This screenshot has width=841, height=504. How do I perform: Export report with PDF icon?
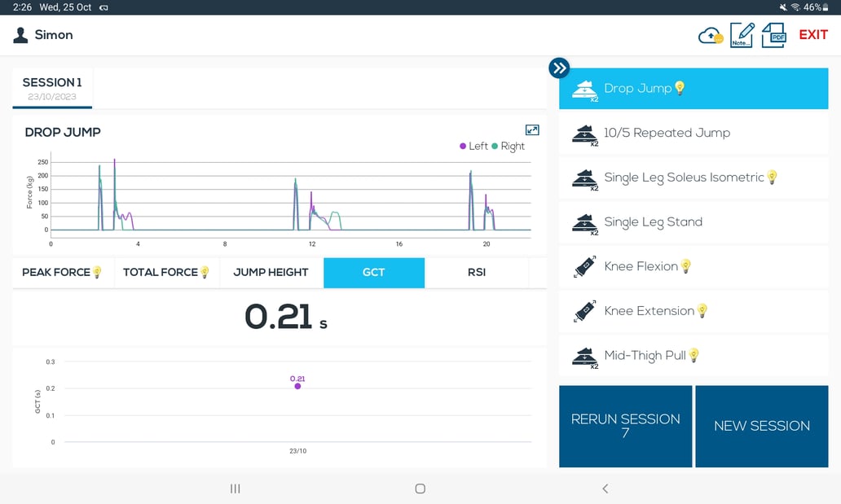click(773, 35)
